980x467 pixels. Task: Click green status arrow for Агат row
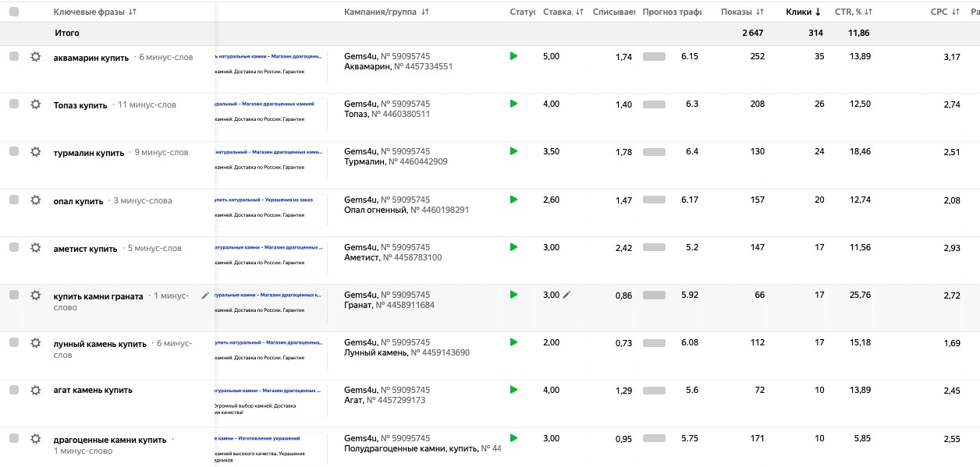(x=513, y=390)
